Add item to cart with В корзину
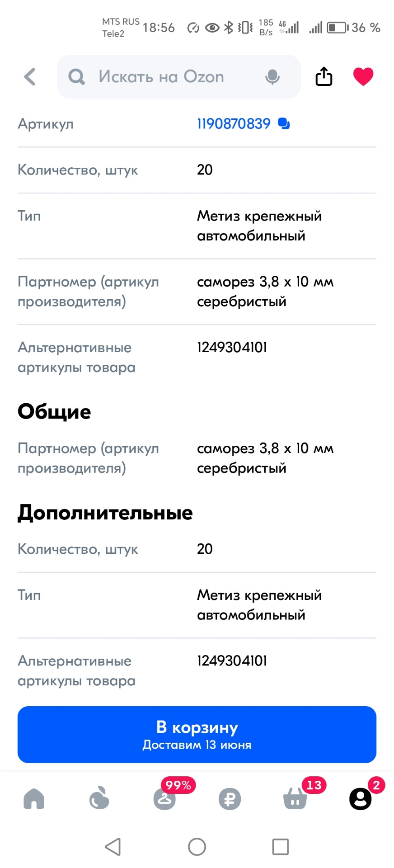Image resolution: width=394 pixels, height=868 pixels. [x=197, y=734]
